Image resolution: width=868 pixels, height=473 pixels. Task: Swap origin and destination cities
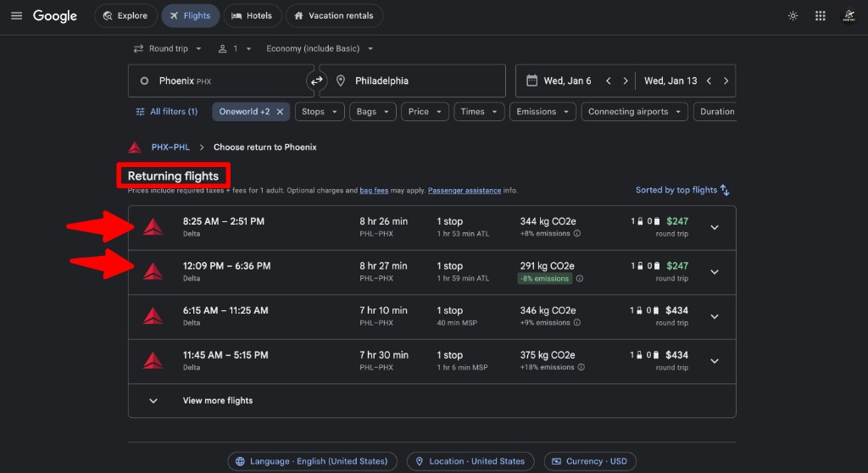pos(317,81)
